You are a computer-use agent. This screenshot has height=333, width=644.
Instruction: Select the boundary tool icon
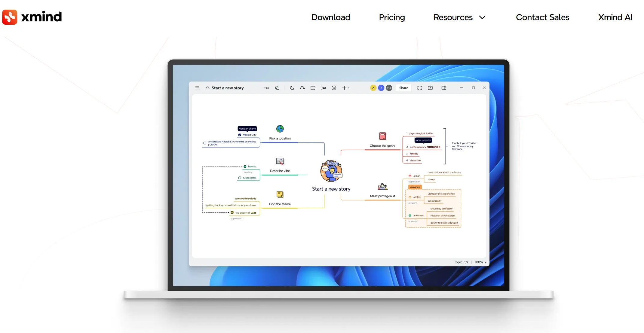(313, 88)
